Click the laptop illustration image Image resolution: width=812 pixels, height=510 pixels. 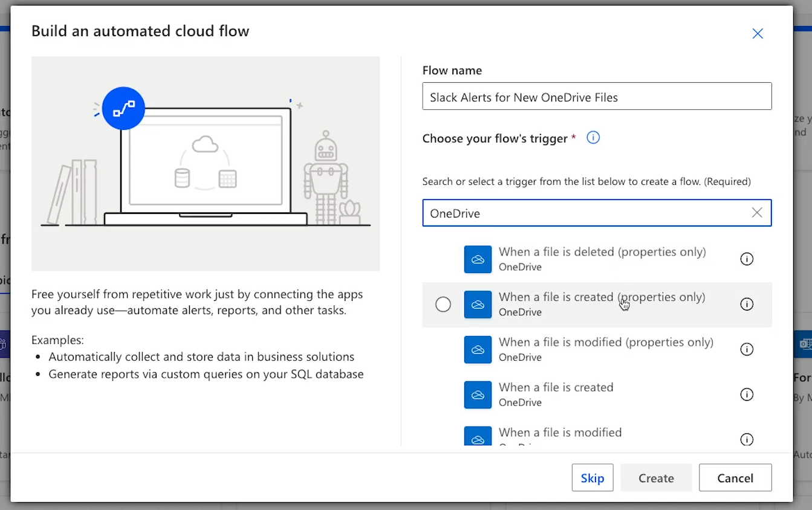pyautogui.click(x=206, y=164)
